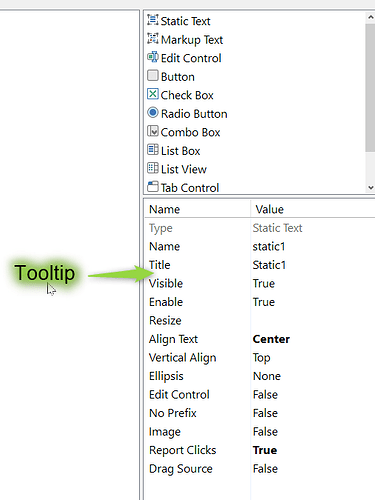Click the 'static1' Name value

(x=269, y=247)
